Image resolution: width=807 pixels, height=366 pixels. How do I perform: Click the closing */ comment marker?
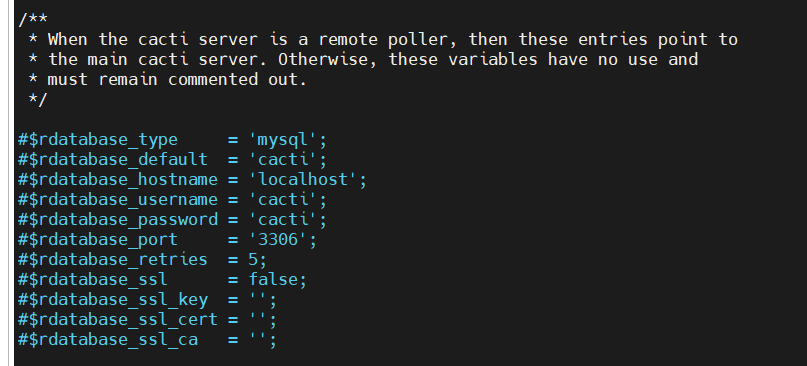click(38, 99)
